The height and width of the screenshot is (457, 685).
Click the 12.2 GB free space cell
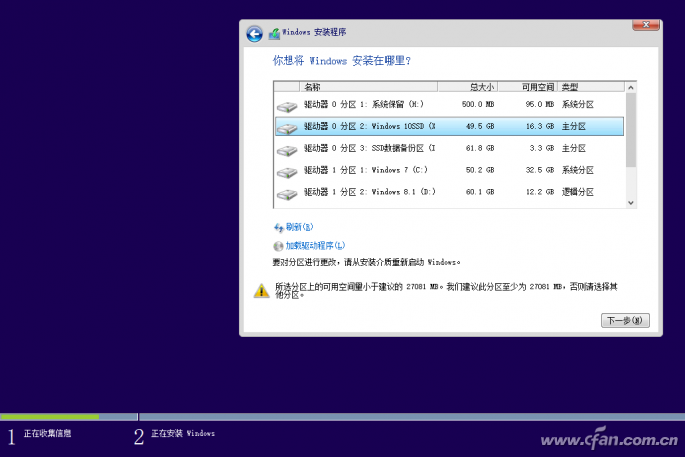point(540,192)
